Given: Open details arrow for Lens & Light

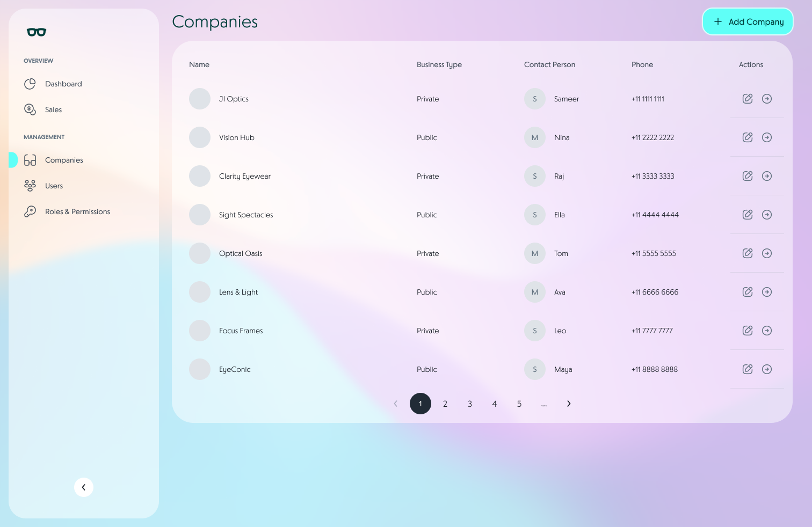Looking at the screenshot, I should 767,292.
